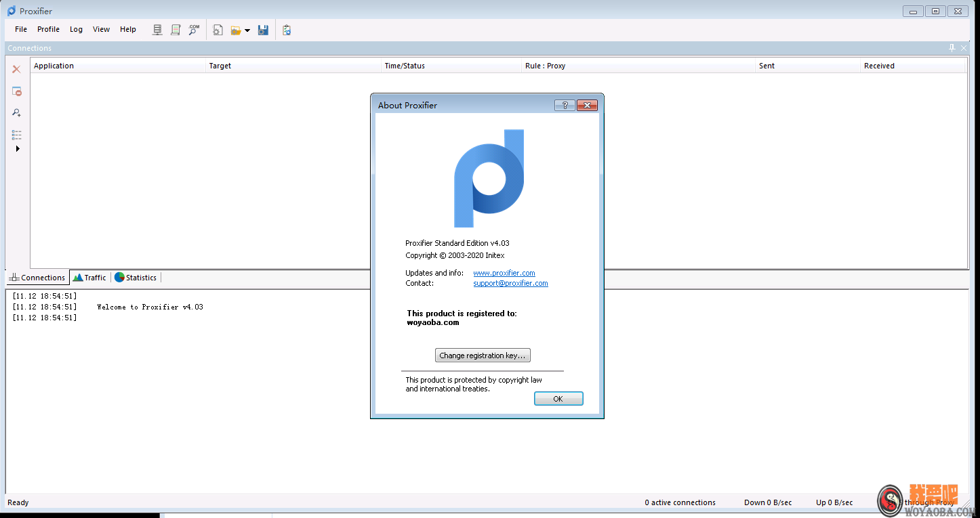Viewport: 980px width, 518px height.
Task: Click the Proxifier logo in About dialog
Action: [489, 178]
